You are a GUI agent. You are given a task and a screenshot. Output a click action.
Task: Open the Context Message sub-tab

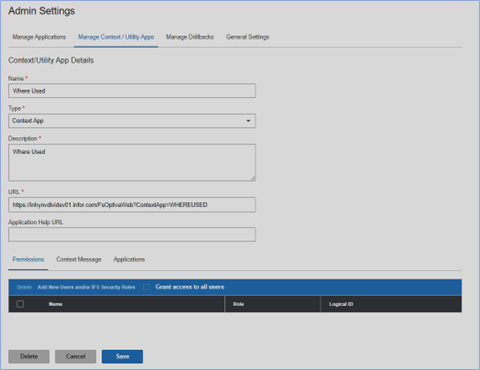click(79, 259)
